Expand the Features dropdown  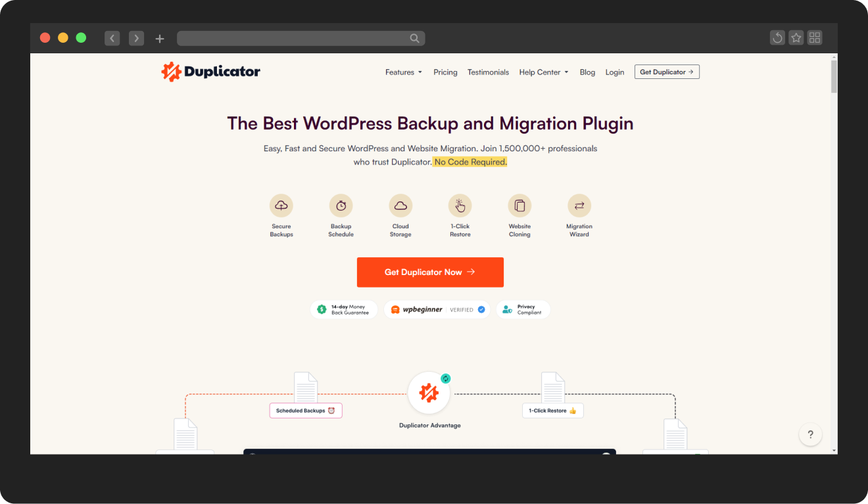click(x=403, y=72)
